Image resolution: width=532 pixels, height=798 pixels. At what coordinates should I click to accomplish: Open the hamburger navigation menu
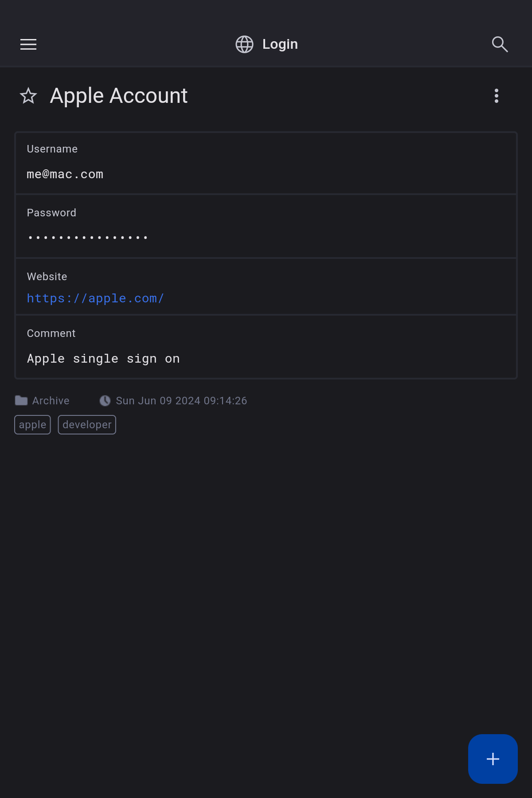tap(28, 44)
